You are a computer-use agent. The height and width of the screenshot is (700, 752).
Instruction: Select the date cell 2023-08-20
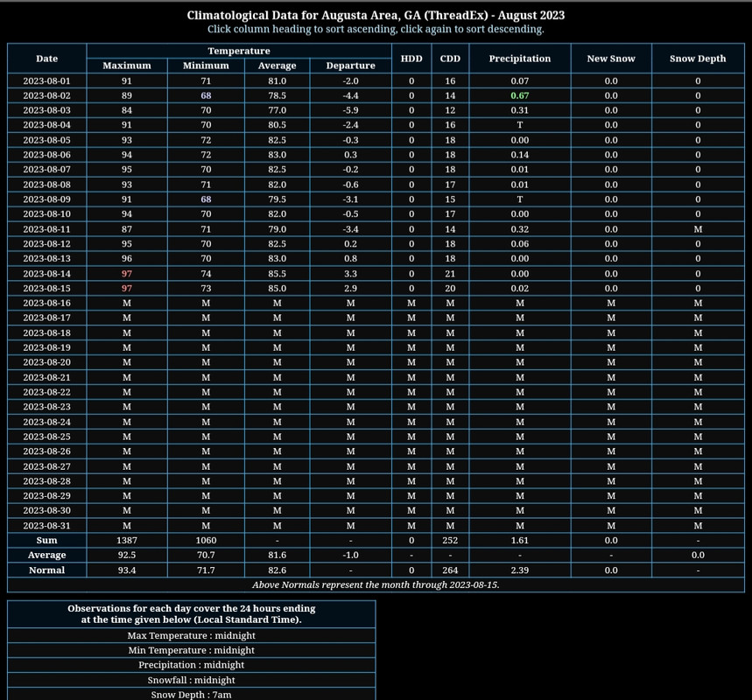click(46, 362)
